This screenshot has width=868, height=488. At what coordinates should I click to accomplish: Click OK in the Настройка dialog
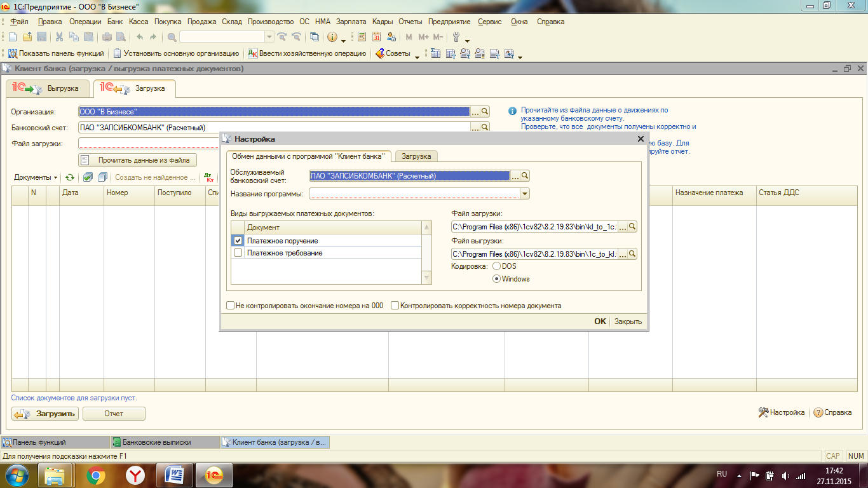(600, 322)
